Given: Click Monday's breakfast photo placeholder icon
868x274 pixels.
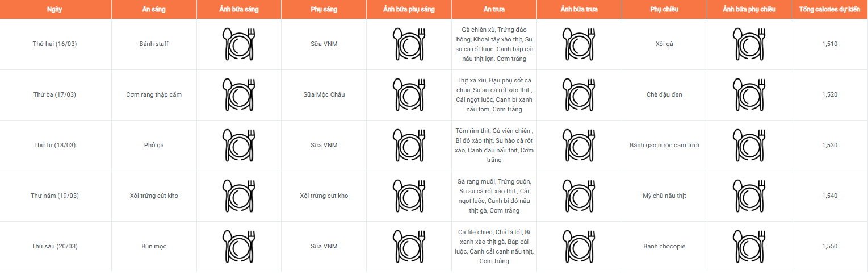Looking at the screenshot, I should click(238, 44).
